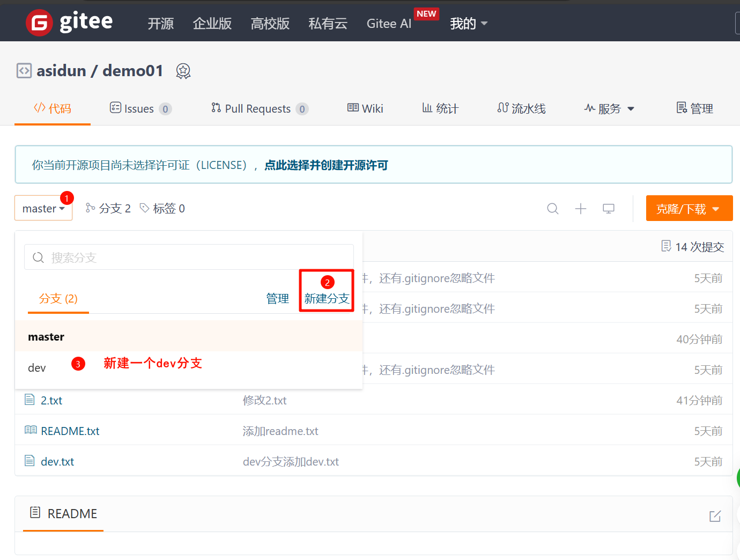Click the asidun owner link
The height and width of the screenshot is (560, 740).
[61, 71]
